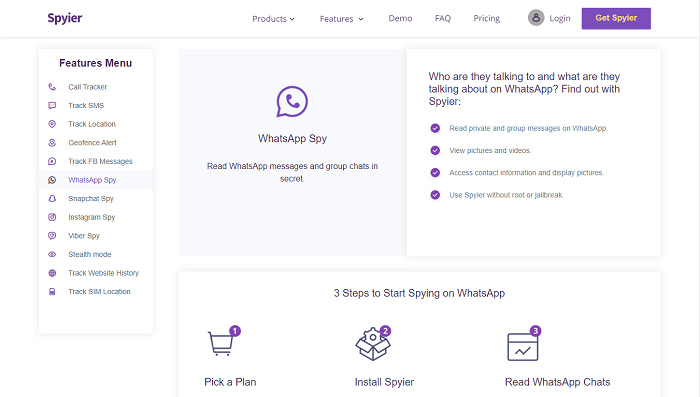Click the Install Spyier box icon
The image size is (700, 397).
click(x=373, y=343)
